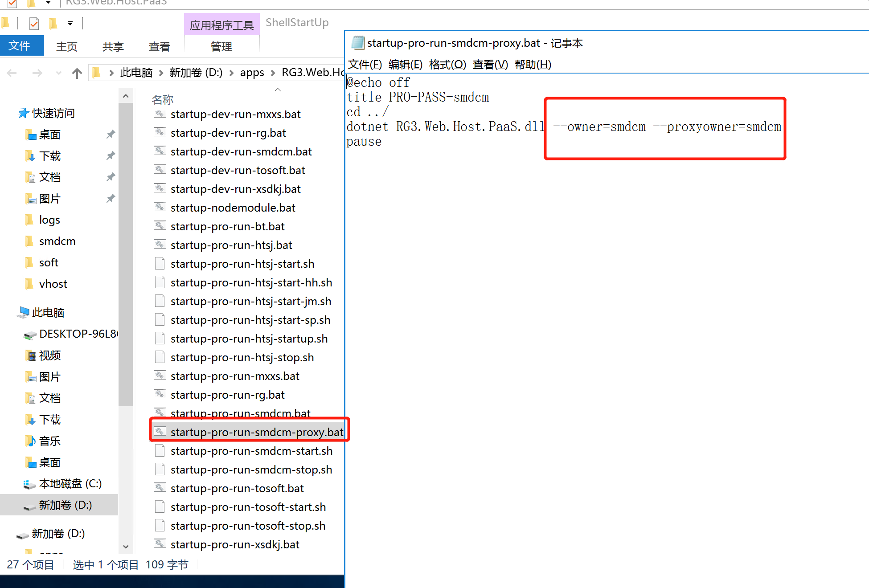
Task: Switch to the 主页 ribbon tab
Action: pos(67,46)
